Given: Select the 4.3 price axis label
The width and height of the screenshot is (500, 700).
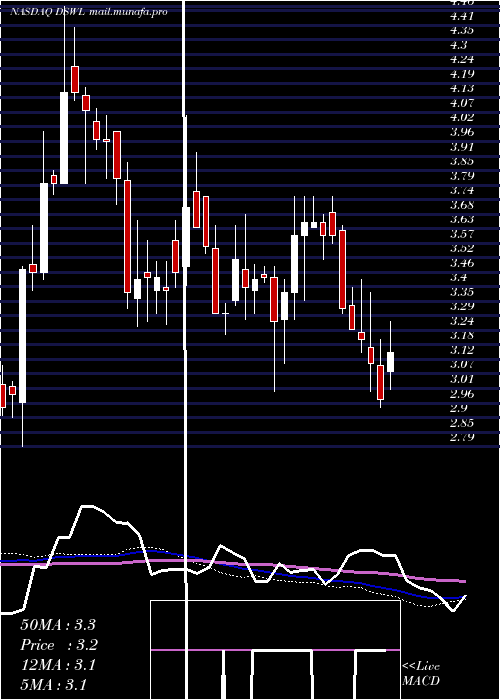Looking at the screenshot, I should pyautogui.click(x=459, y=46).
